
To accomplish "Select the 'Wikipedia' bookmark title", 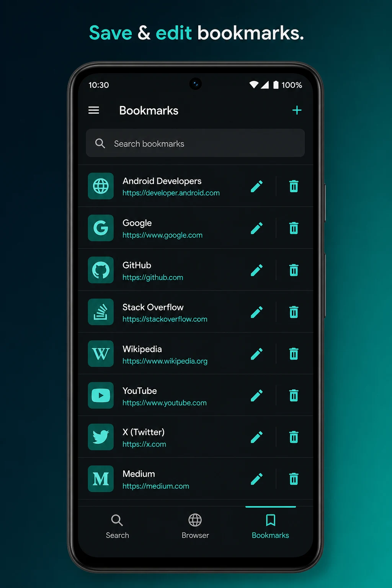I will (x=142, y=349).
